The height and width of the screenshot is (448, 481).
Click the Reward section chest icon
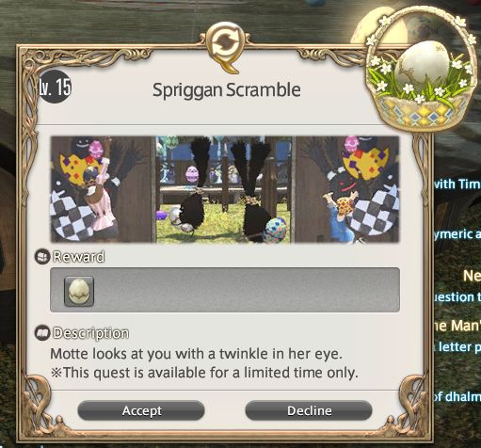(x=42, y=257)
